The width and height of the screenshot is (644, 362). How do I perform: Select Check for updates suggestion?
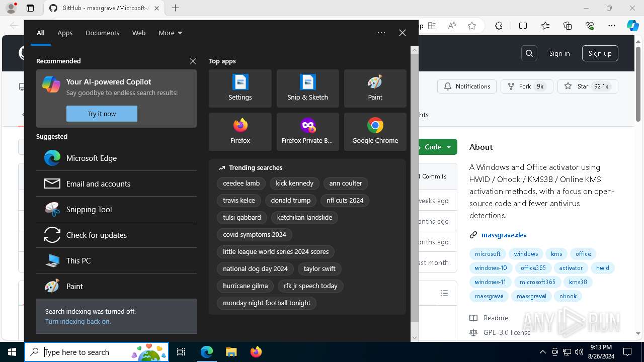pos(116,235)
